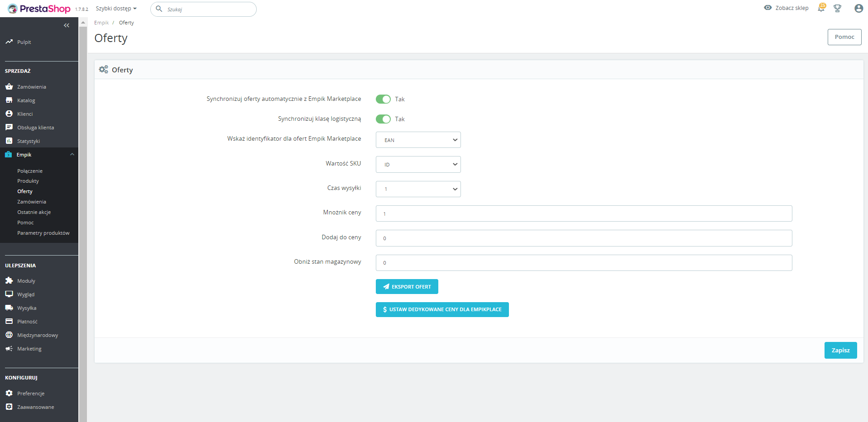Toggle automatic offer synchronization with Empik Marketplace
This screenshot has height=422, width=868.
tap(383, 99)
